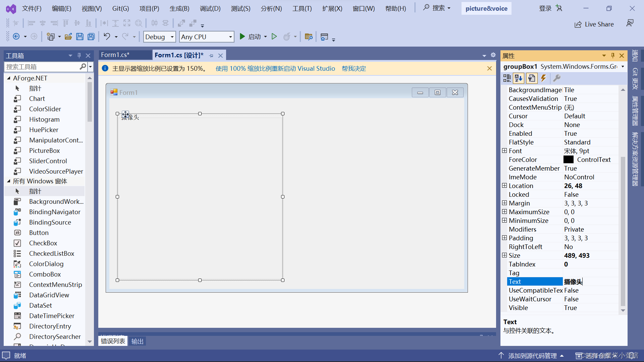This screenshot has width=644, height=362.
Task: Start without debugging using hollow play icon
Action: (274, 37)
